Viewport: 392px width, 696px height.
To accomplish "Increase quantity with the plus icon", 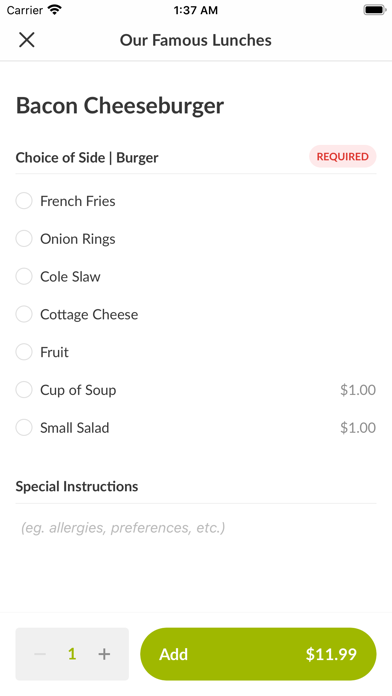I will pos(104,654).
